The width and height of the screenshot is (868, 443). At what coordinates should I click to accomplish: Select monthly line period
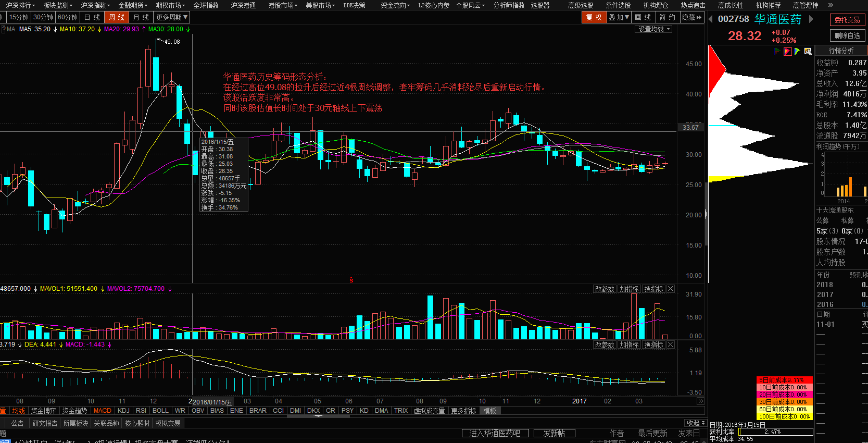point(141,17)
